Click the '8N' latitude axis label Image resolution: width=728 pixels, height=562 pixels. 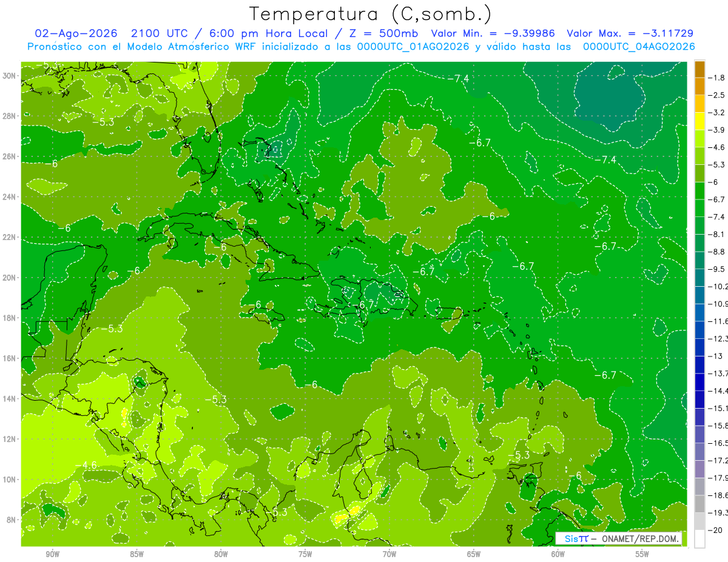tap(12, 520)
